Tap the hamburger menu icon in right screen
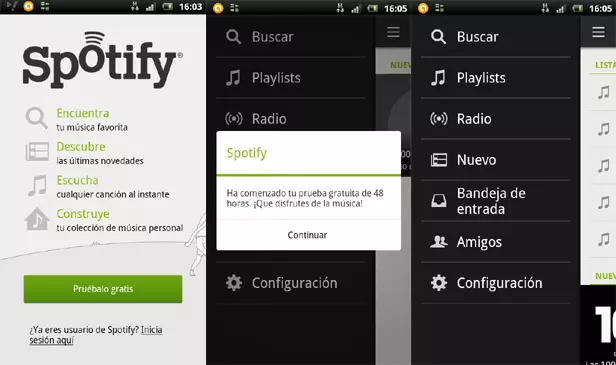 click(x=598, y=32)
